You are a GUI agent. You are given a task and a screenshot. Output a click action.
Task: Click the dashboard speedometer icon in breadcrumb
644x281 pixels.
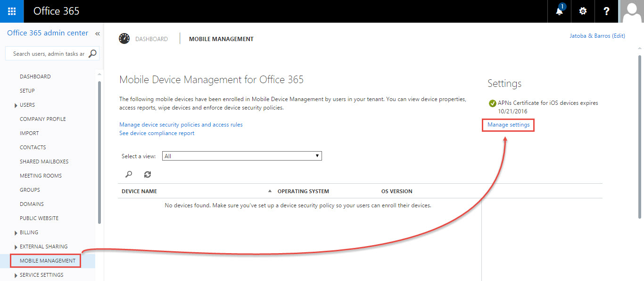(124, 38)
